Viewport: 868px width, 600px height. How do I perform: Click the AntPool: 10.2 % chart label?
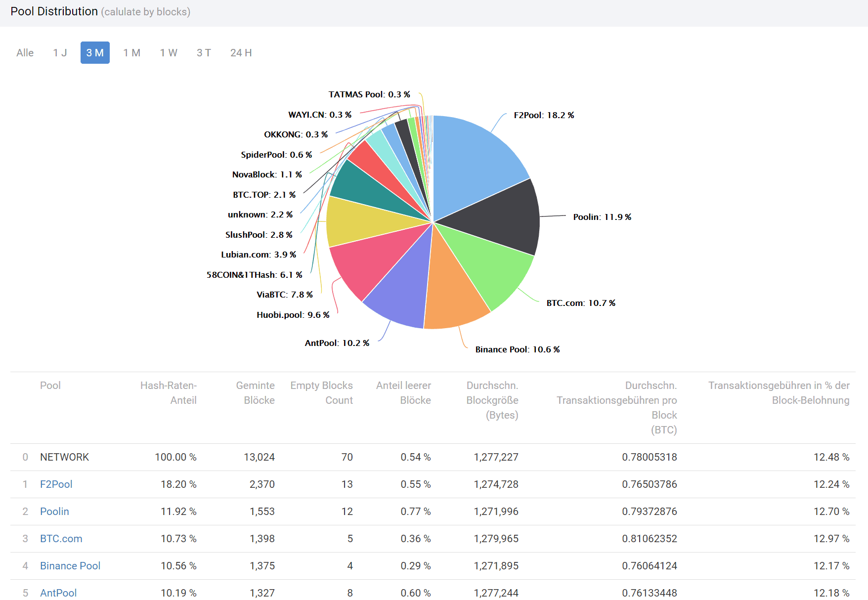click(337, 343)
